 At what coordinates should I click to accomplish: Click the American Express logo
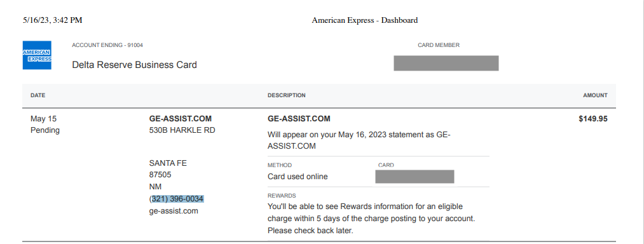click(37, 55)
